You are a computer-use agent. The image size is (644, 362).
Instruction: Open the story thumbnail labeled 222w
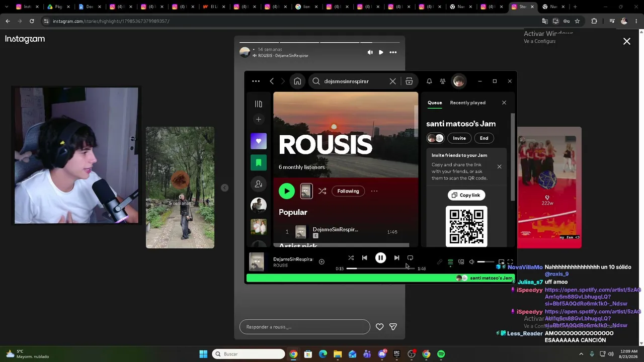pyautogui.click(x=549, y=188)
